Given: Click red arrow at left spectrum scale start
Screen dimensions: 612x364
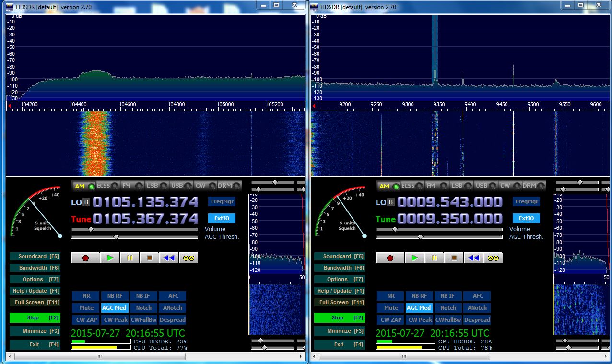Looking at the screenshot, I should (9, 106).
